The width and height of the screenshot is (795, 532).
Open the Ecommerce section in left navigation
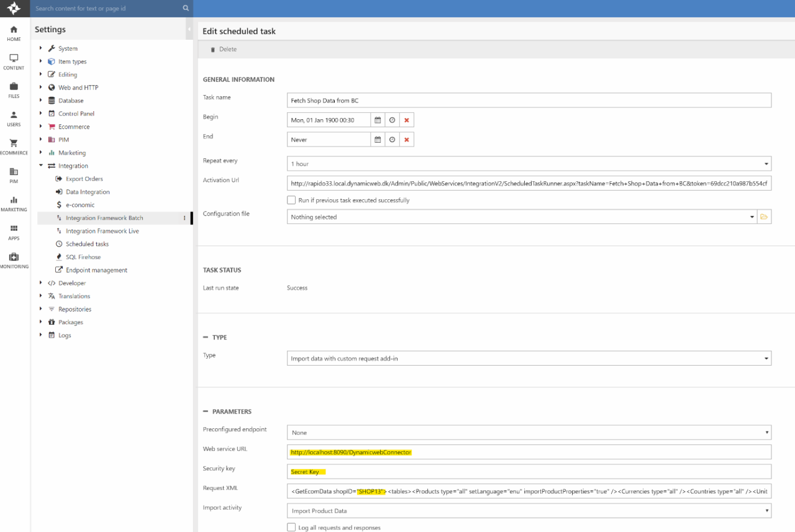[x=14, y=146]
